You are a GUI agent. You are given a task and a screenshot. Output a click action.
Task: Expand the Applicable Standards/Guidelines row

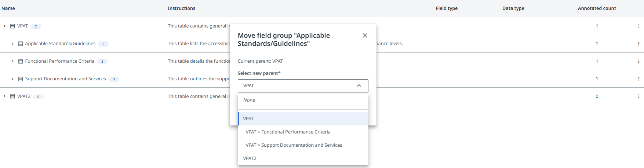click(12, 44)
